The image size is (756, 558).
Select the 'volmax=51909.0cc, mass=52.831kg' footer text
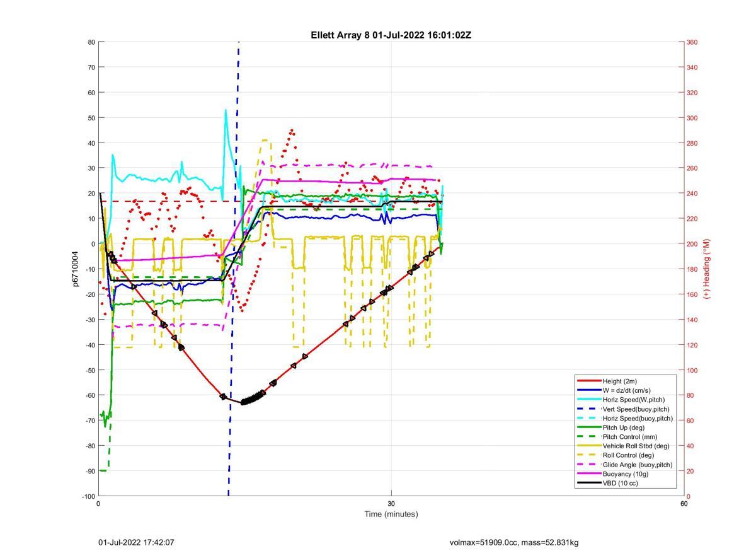[x=514, y=542]
